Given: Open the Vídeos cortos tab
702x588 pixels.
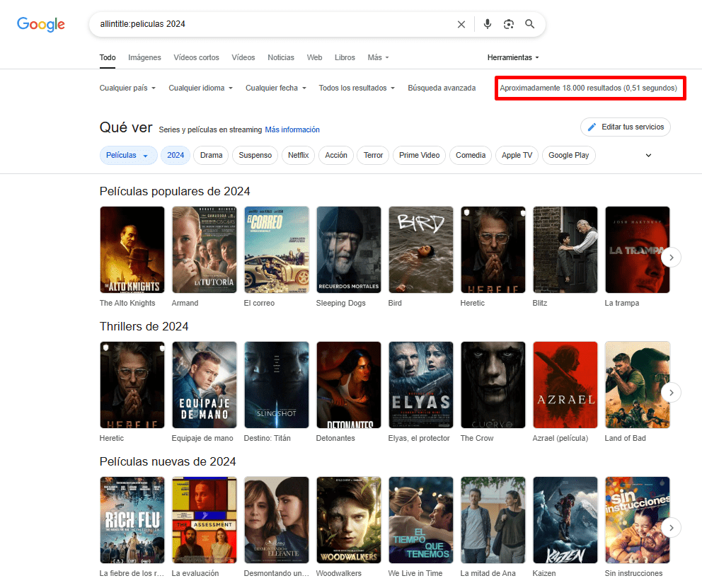Looking at the screenshot, I should click(197, 58).
